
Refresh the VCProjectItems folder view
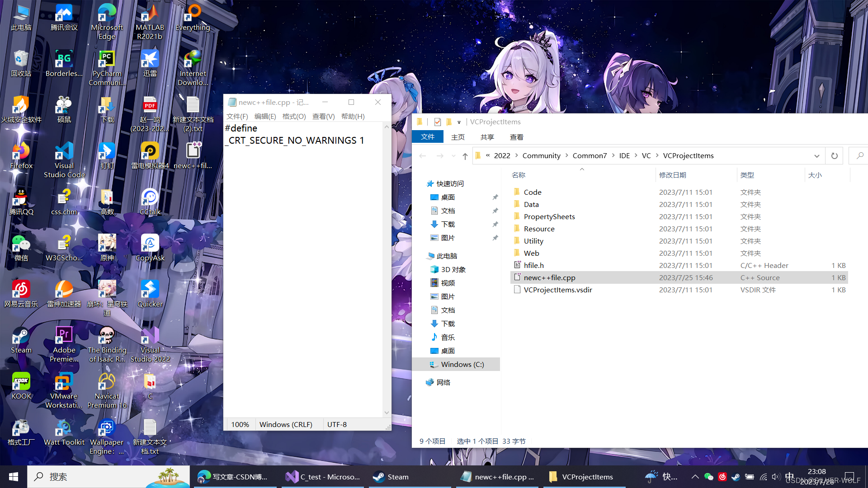tap(835, 155)
